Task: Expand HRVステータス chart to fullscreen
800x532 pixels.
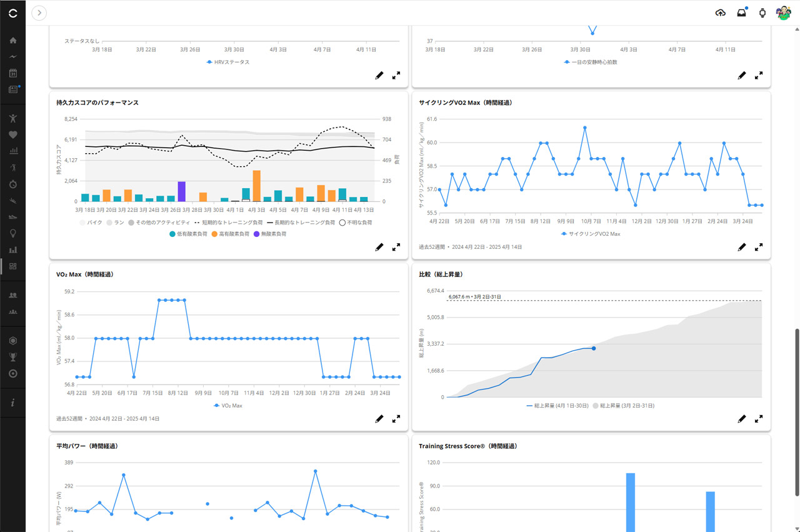Action: 396,75
